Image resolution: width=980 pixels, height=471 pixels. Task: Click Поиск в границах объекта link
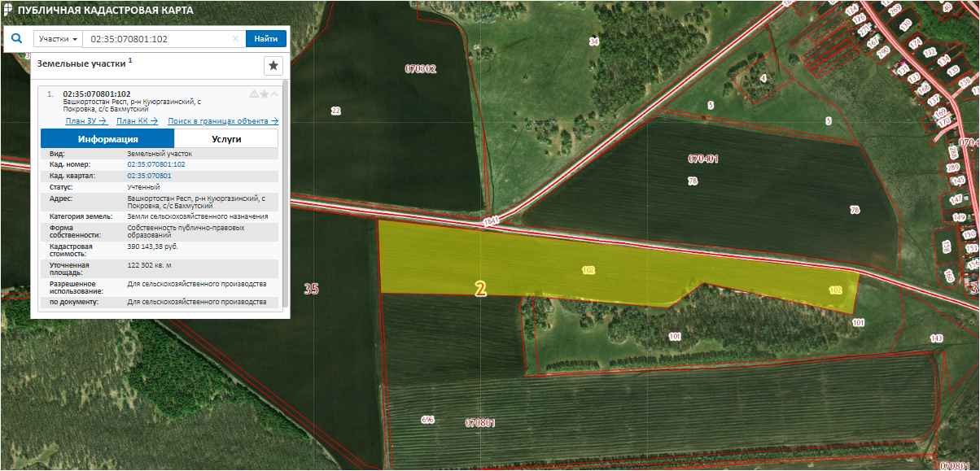coord(223,121)
